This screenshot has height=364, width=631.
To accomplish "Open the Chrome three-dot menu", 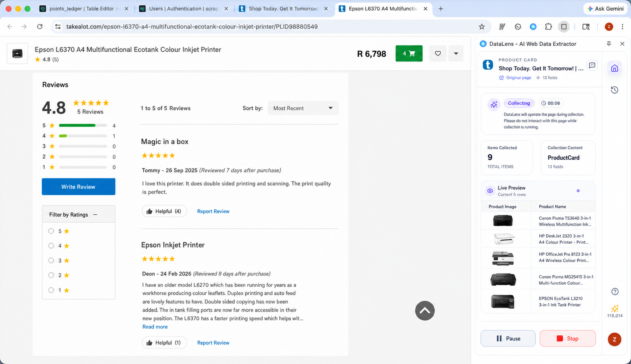I will pos(622,27).
